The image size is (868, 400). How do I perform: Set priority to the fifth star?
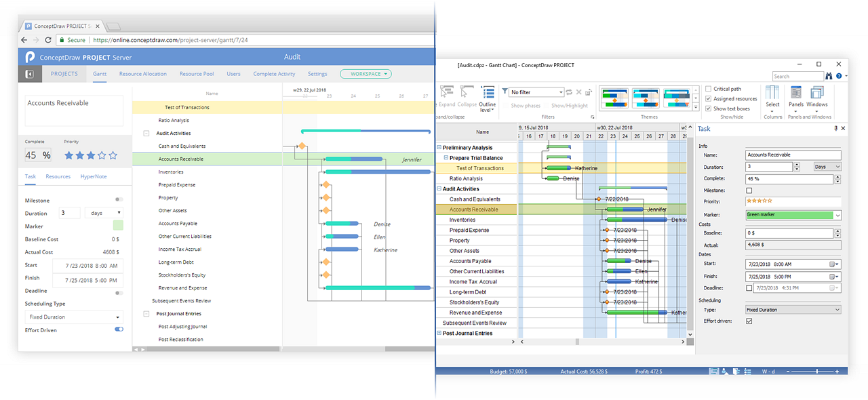[113, 155]
